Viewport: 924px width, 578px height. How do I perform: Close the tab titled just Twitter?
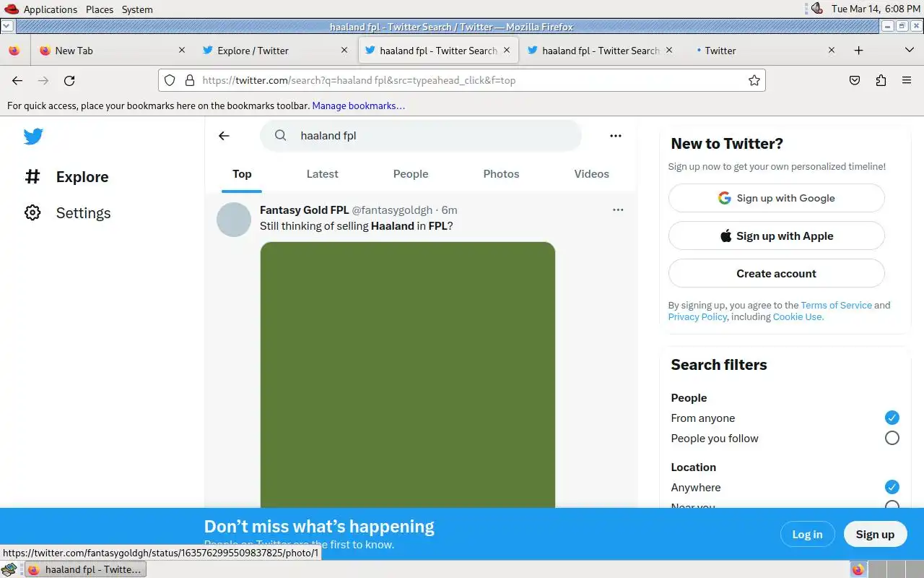pos(832,51)
